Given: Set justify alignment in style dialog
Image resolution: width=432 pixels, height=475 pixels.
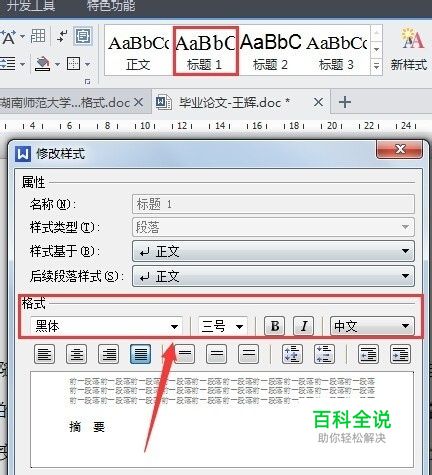Looking at the screenshot, I should pos(140,354).
